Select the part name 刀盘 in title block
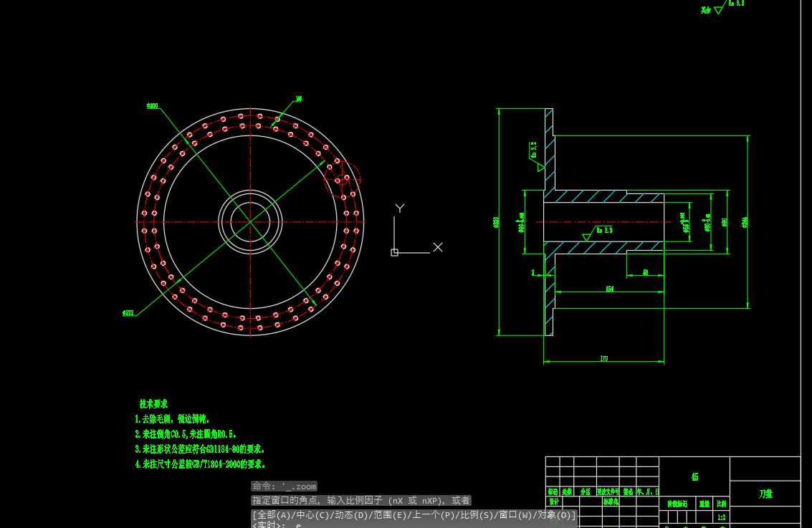The image size is (812, 528). [765, 494]
